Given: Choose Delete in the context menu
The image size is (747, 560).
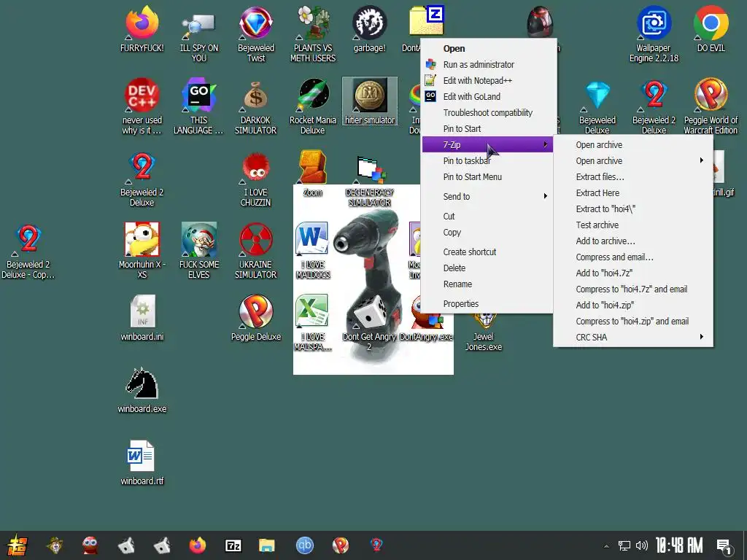Looking at the screenshot, I should click(487, 268).
